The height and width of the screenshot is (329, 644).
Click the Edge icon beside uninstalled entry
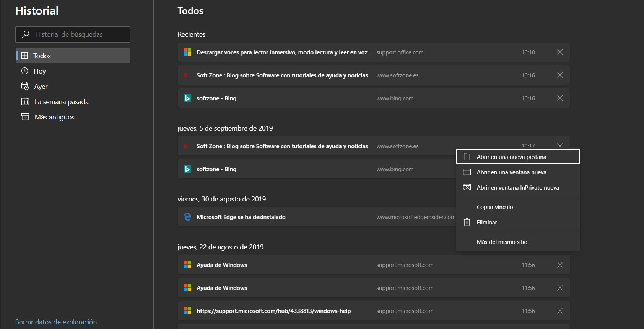(187, 217)
